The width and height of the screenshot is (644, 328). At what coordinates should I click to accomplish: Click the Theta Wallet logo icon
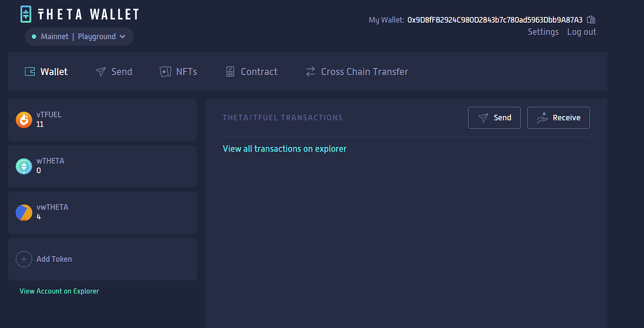coord(26,14)
